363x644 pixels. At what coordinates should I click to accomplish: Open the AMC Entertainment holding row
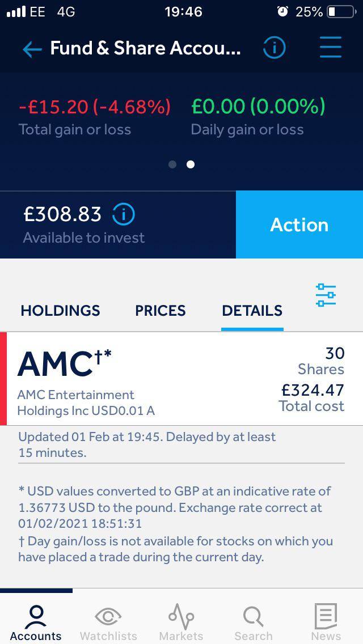point(181,379)
